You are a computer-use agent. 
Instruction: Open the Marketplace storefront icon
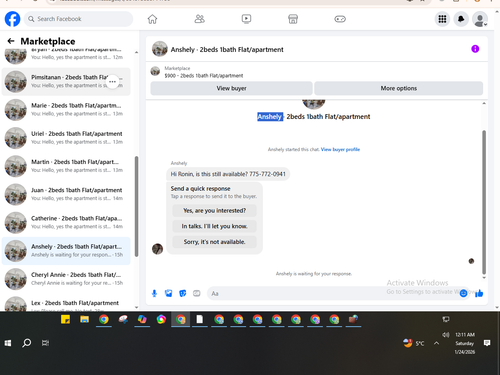coord(293,19)
